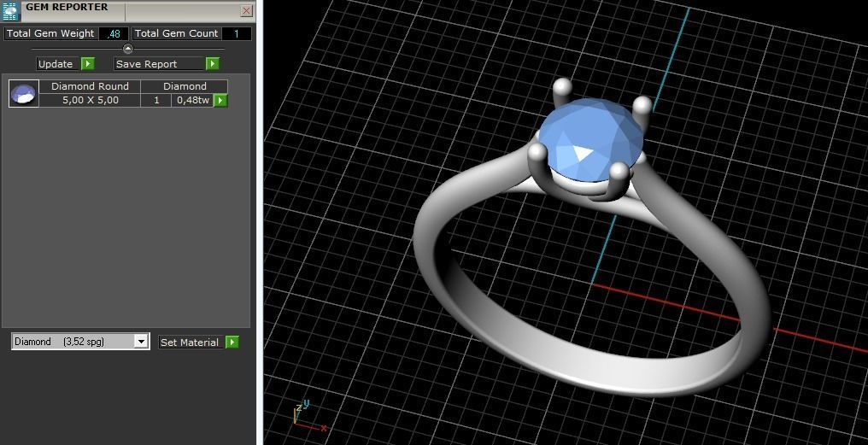
Task: Click the 'Diamond' material header cell
Action: [185, 86]
